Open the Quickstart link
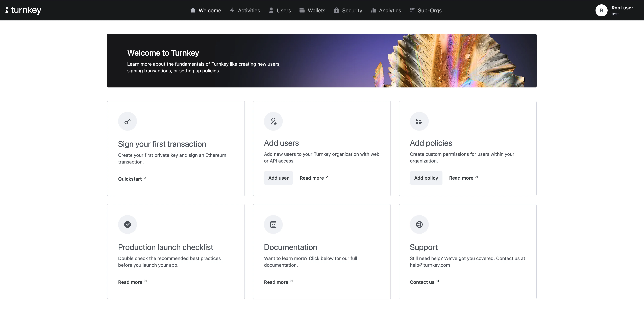This screenshot has height=321, width=644. click(130, 179)
